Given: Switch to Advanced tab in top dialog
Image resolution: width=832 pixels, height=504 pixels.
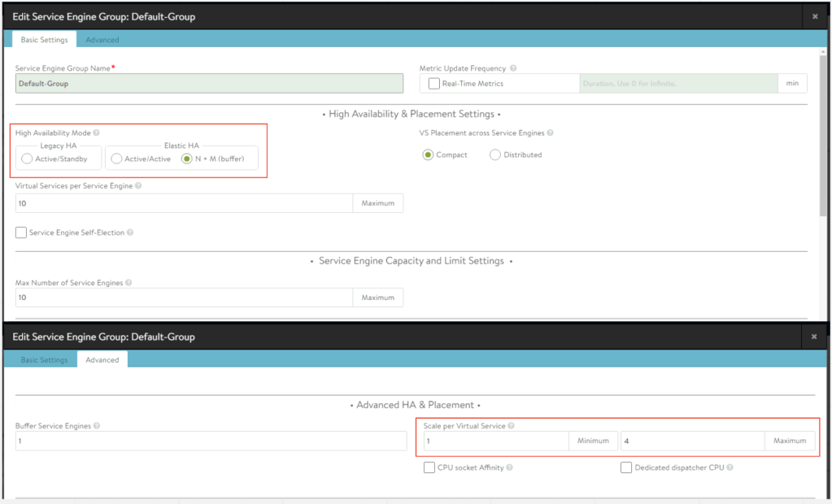Looking at the screenshot, I should (x=102, y=40).
